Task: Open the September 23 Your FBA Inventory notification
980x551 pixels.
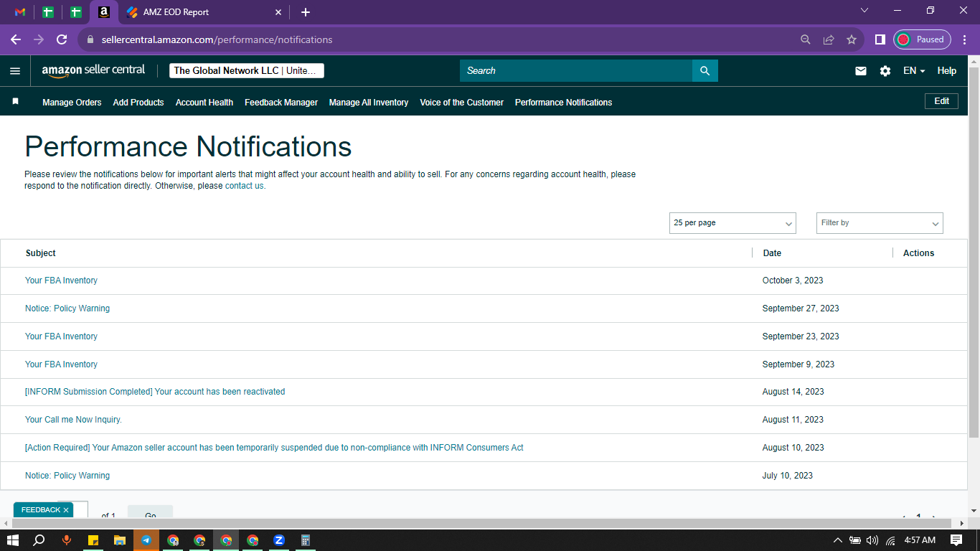Action: (61, 336)
